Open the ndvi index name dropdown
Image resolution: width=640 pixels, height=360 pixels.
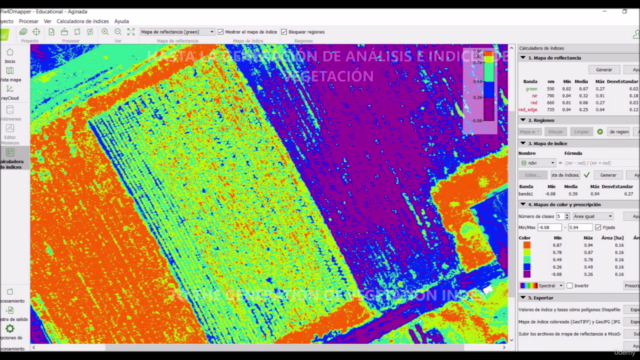point(537,163)
